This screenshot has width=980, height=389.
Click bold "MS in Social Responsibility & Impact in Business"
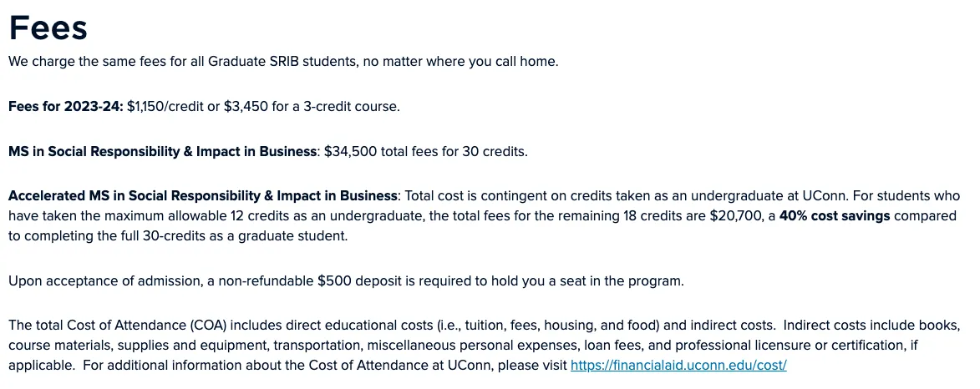point(163,152)
